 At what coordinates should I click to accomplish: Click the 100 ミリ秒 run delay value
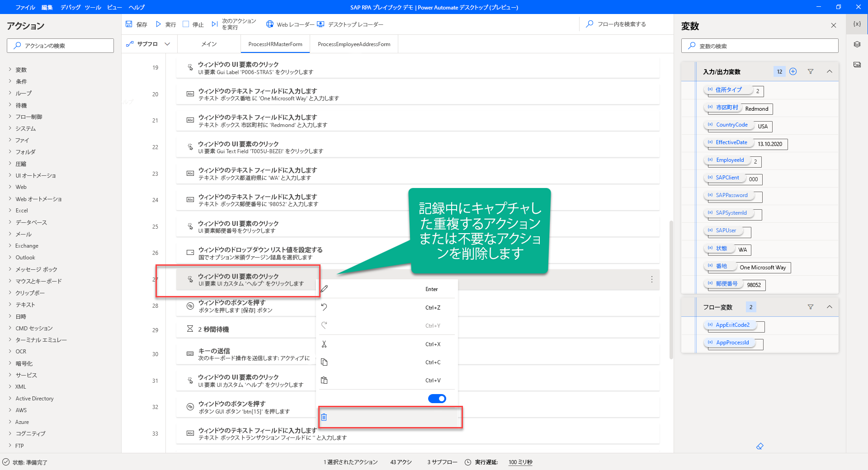tap(520, 462)
